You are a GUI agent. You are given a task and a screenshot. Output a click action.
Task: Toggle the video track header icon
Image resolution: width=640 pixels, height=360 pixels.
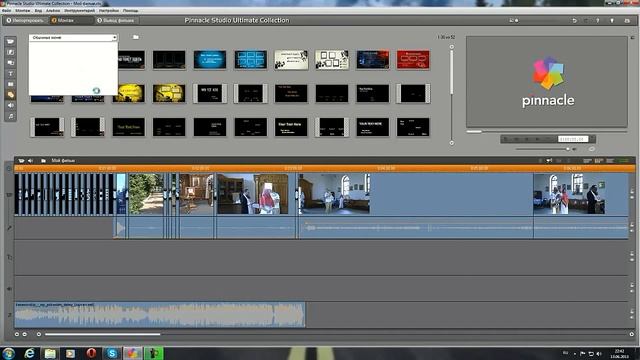tap(9, 195)
